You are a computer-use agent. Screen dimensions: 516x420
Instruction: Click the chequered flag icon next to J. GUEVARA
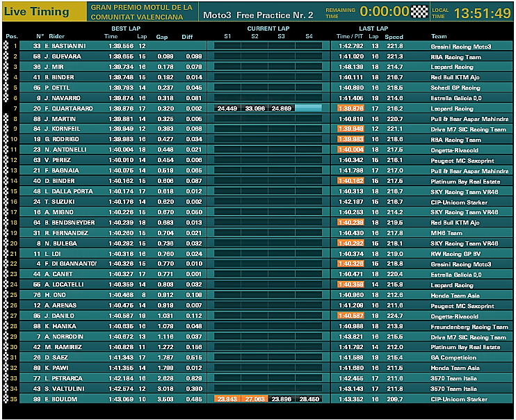6,56
